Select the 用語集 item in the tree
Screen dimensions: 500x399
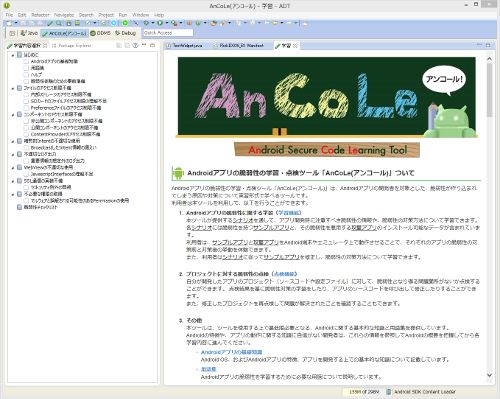pyautogui.click(x=37, y=68)
